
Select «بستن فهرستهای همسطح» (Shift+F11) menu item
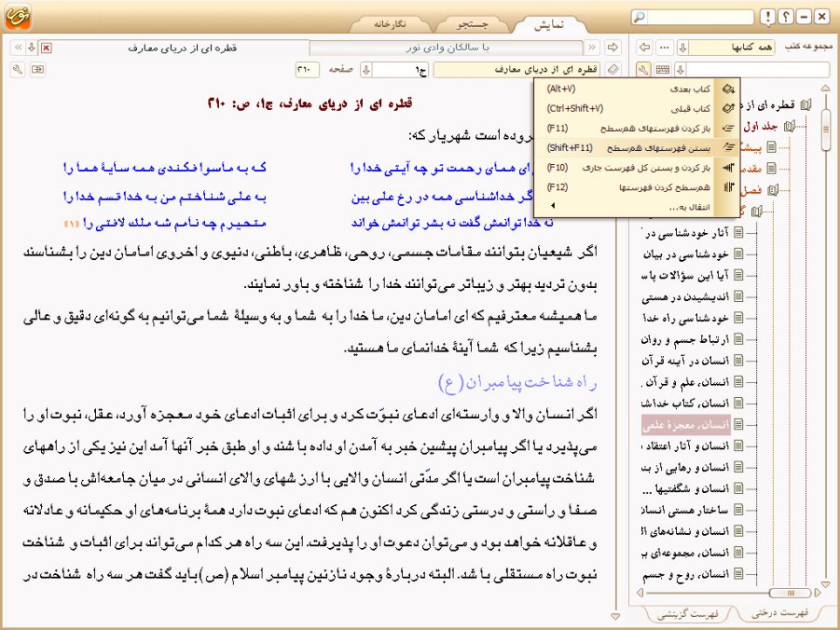(x=637, y=148)
